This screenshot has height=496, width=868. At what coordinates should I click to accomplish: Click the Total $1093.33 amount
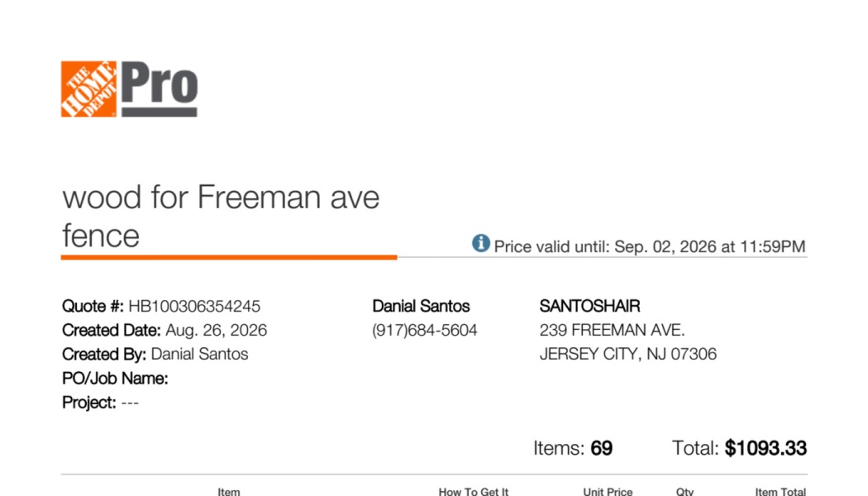click(765, 448)
